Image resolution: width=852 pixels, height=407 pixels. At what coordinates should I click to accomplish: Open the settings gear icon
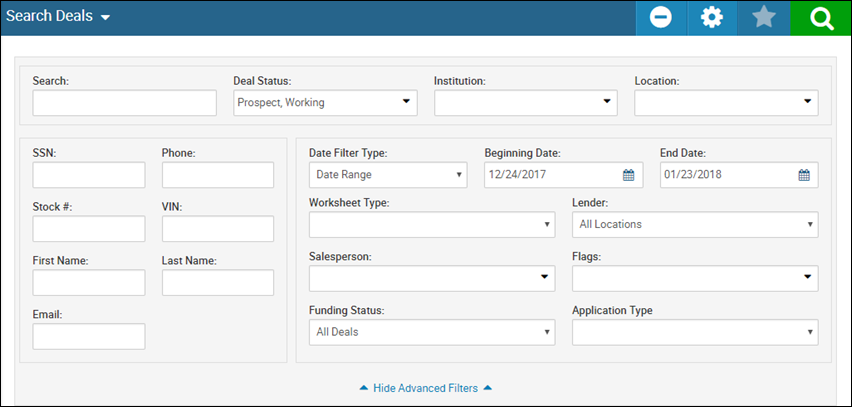click(711, 18)
